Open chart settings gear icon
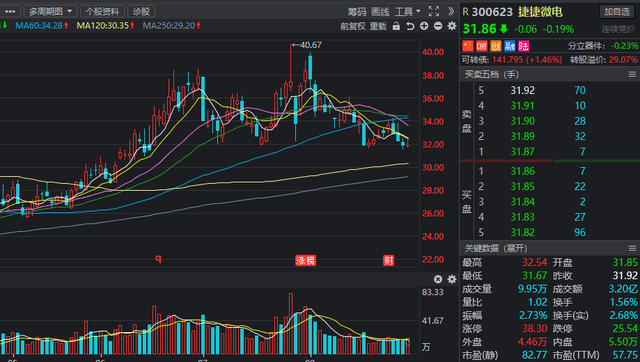 (x=452, y=26)
